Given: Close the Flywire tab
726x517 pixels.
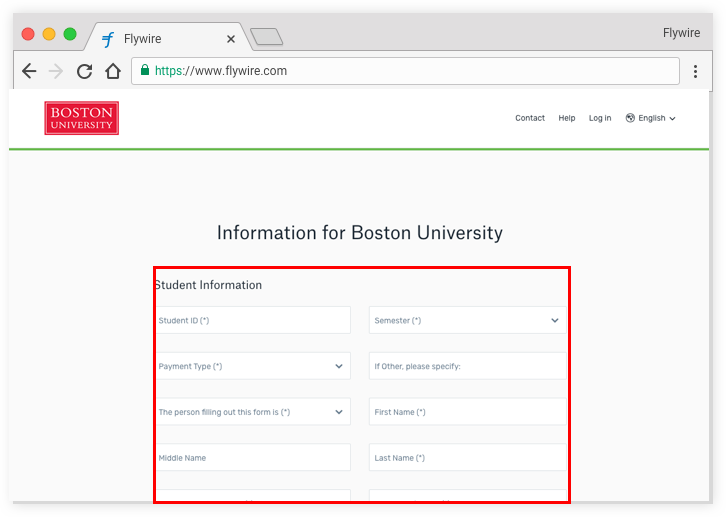Looking at the screenshot, I should tap(231, 39).
